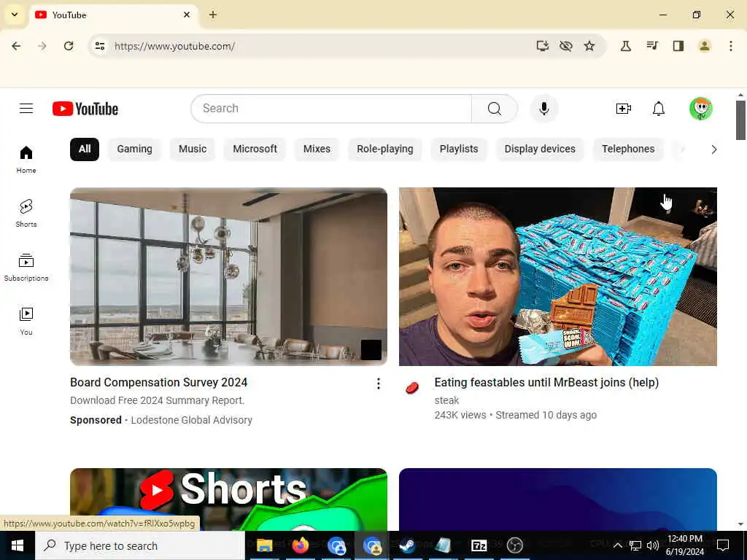Screen dimensions: 747x560
Task: Click the browser address bar URL
Action: (174, 46)
